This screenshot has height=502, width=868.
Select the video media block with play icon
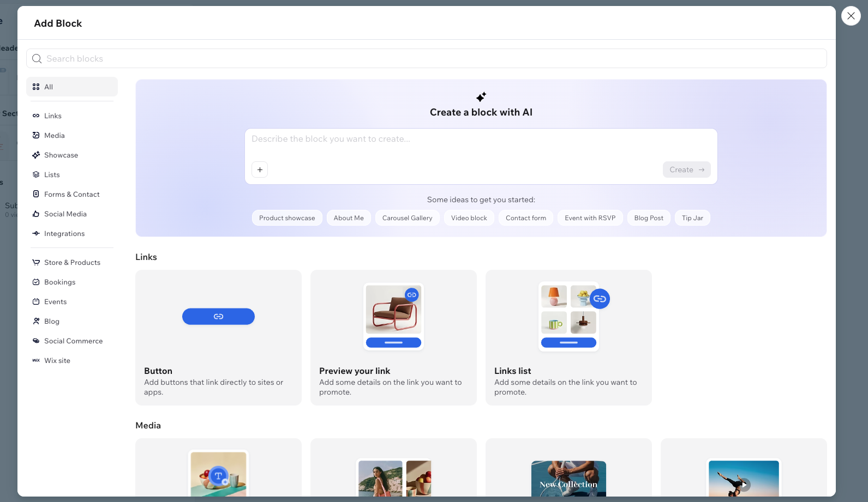tap(744, 468)
